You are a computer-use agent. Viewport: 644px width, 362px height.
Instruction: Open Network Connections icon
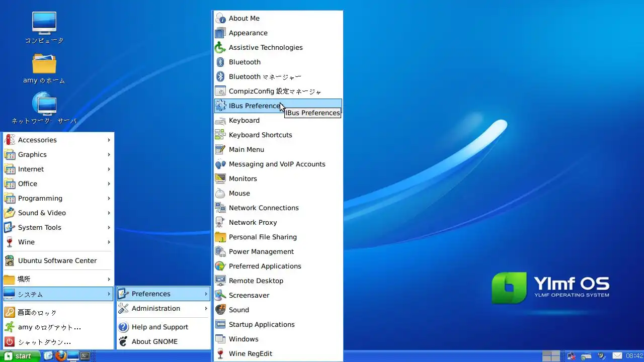click(x=220, y=208)
